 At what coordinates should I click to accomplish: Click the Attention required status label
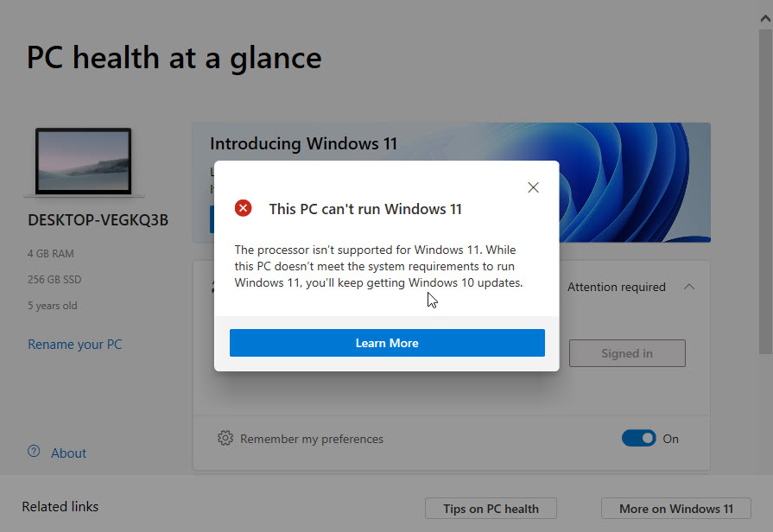pyautogui.click(x=616, y=287)
